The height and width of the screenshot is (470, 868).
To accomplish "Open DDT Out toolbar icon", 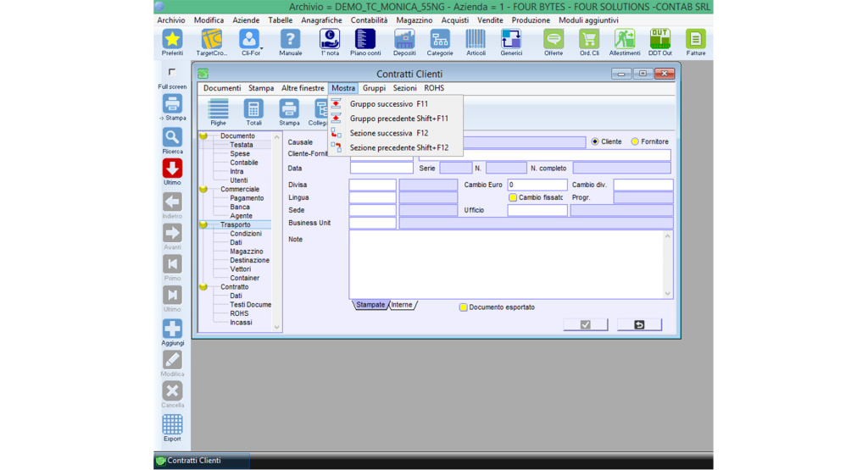I will [659, 40].
